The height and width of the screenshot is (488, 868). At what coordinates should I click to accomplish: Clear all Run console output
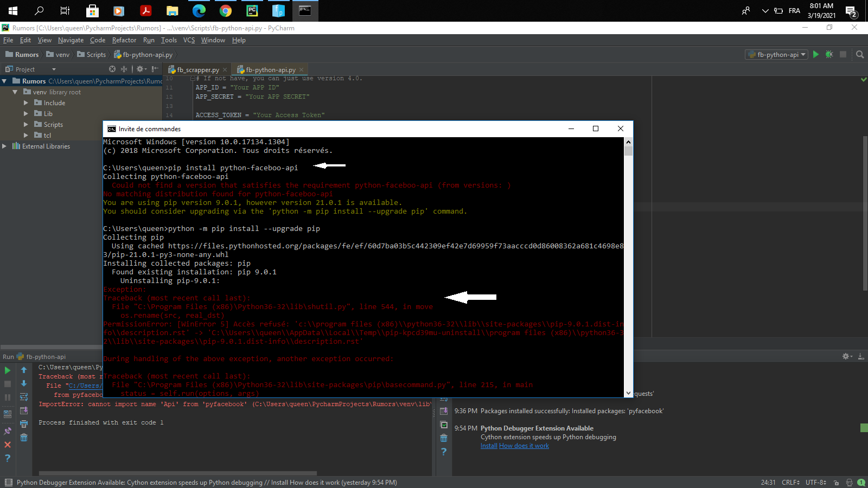click(24, 438)
